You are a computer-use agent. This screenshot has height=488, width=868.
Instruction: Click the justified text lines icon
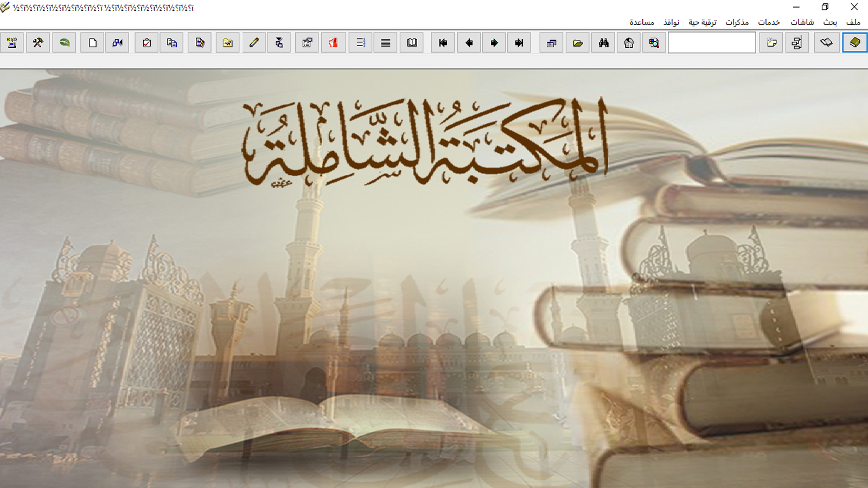(386, 42)
